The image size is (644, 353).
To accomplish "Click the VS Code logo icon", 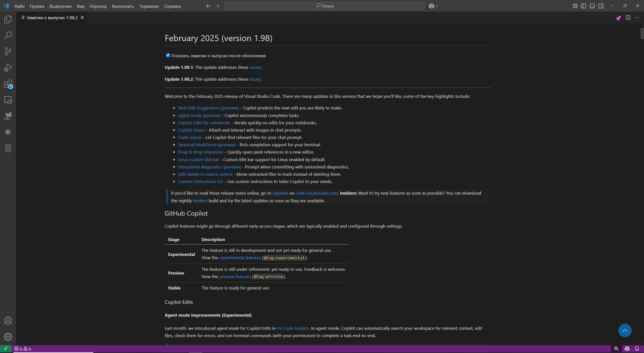I will (6, 6).
